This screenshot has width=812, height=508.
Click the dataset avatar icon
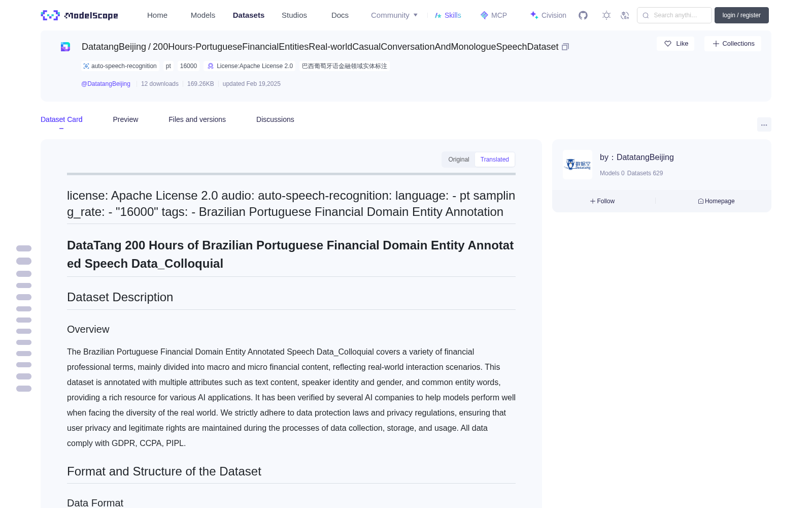pyautogui.click(x=65, y=47)
